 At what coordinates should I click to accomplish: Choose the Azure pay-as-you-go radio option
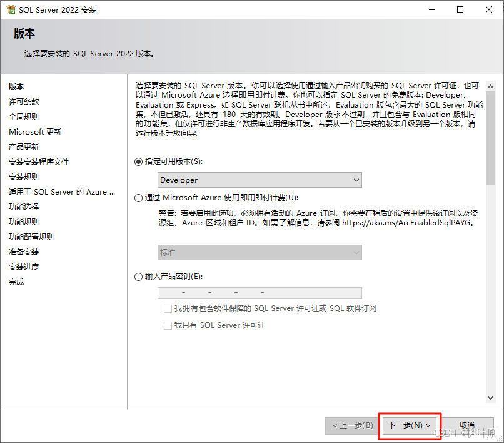coord(138,198)
